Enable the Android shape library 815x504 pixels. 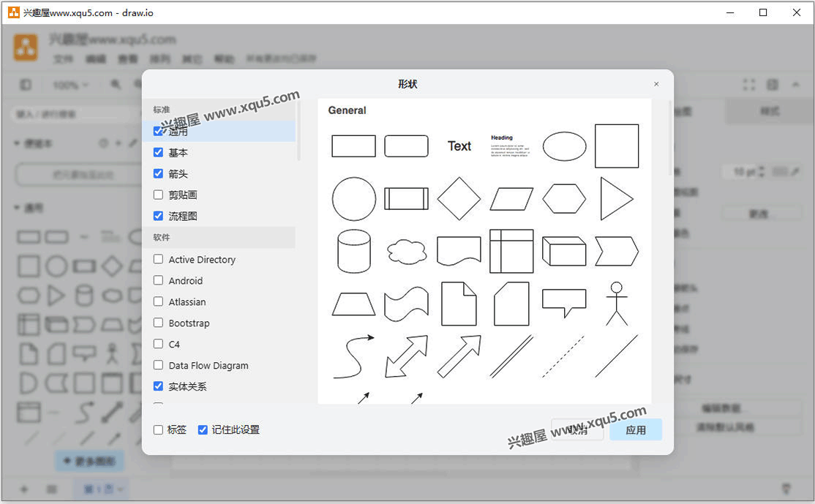[x=158, y=280]
